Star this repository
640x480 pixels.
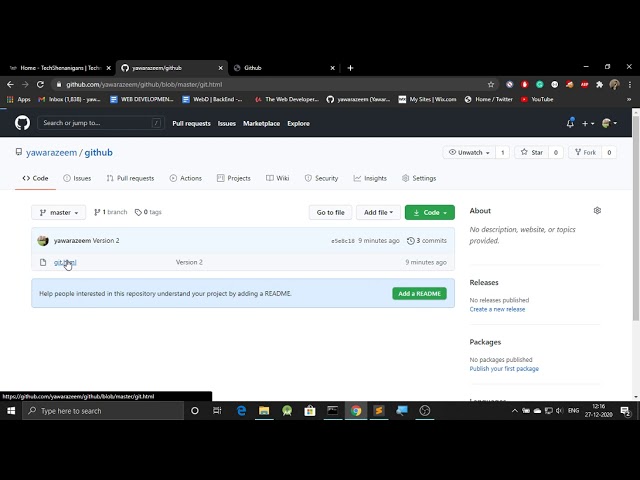coord(532,152)
